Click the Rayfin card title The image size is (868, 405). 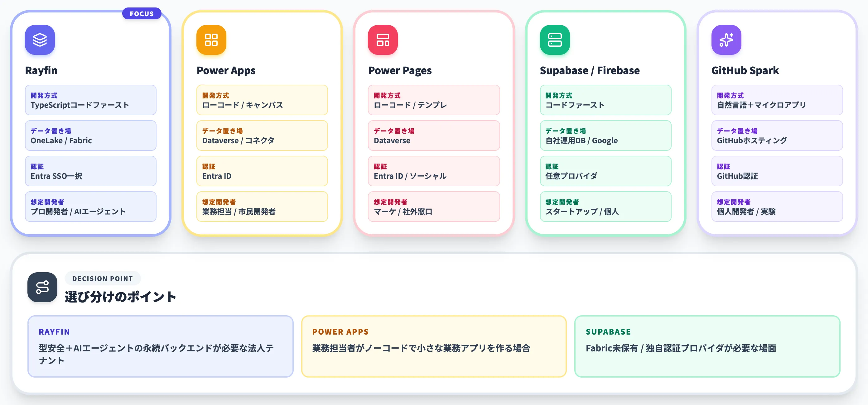pyautogui.click(x=41, y=70)
